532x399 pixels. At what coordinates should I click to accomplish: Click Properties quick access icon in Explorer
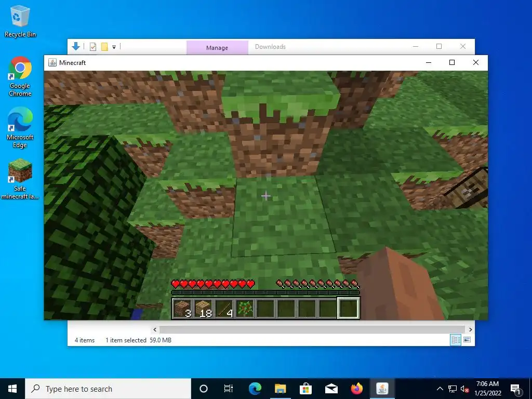[x=93, y=47]
